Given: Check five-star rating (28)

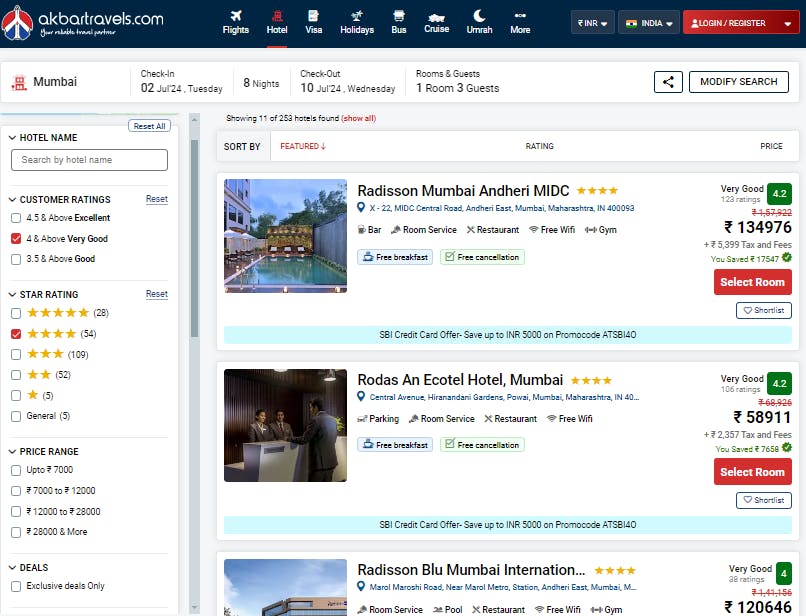Looking at the screenshot, I should click(x=16, y=313).
